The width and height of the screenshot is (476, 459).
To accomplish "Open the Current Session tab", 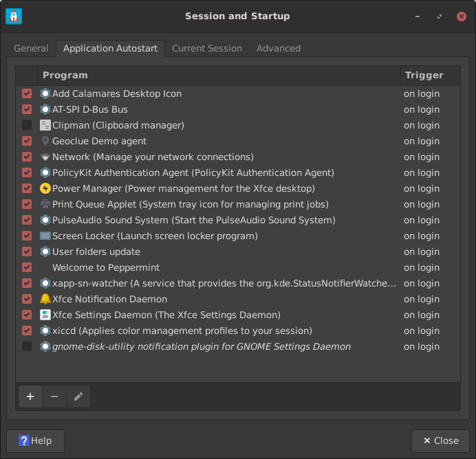I will pyautogui.click(x=207, y=49).
